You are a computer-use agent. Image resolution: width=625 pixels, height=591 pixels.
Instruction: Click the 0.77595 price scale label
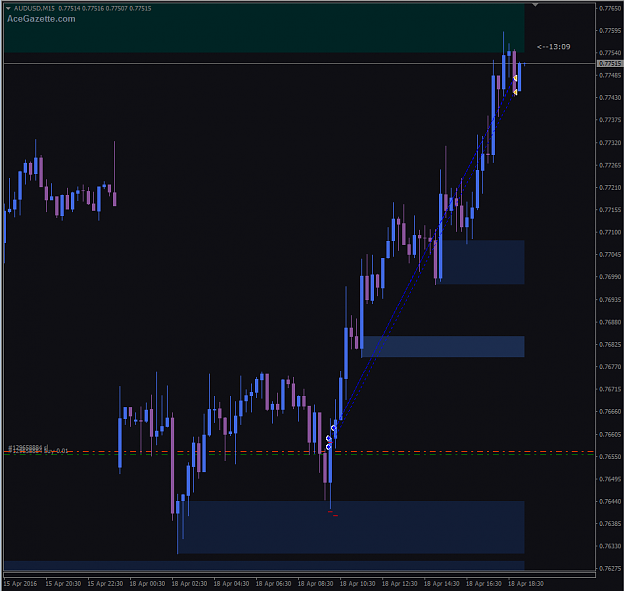610,30
